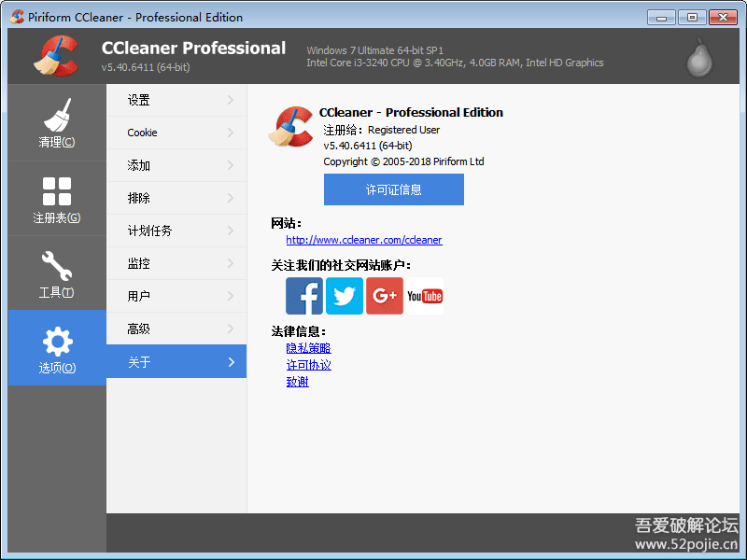Image resolution: width=747 pixels, height=560 pixels.
Task: Minimize the CCleaner window
Action: (x=661, y=18)
